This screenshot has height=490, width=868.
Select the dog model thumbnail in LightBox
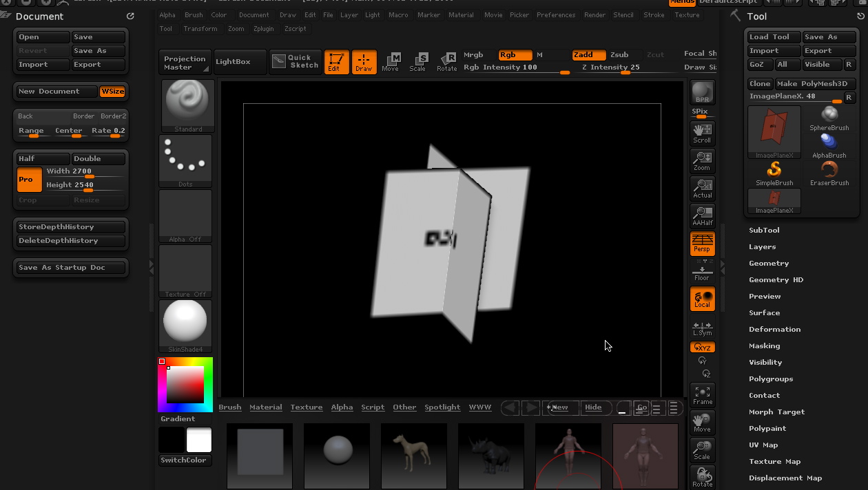tap(414, 456)
